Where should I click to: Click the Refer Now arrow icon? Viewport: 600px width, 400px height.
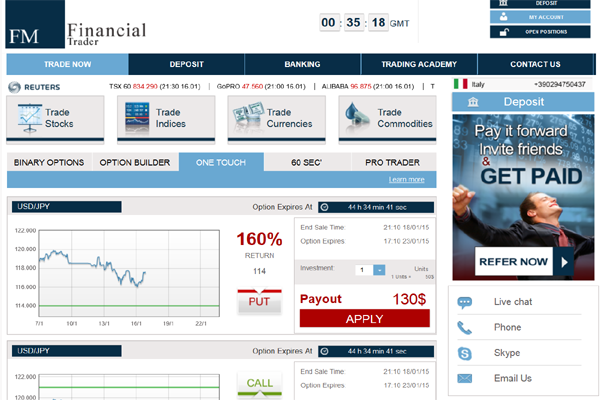563,262
